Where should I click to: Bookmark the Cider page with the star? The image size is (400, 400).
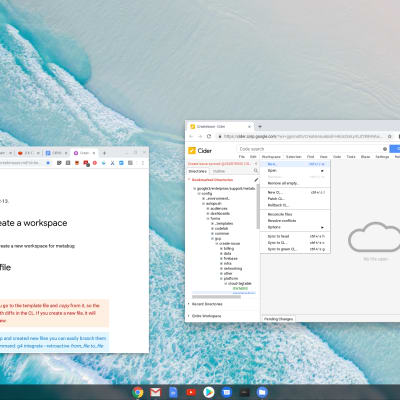[390, 136]
